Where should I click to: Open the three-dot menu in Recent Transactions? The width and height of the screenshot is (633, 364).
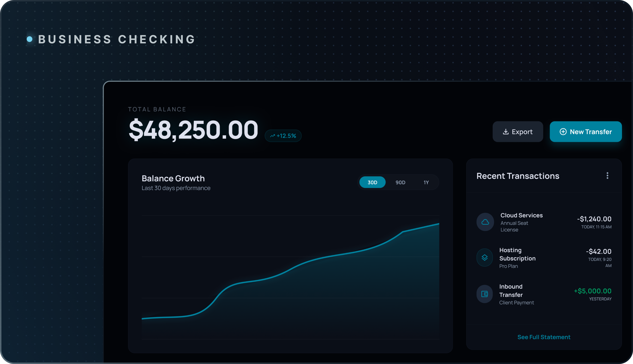point(607,176)
